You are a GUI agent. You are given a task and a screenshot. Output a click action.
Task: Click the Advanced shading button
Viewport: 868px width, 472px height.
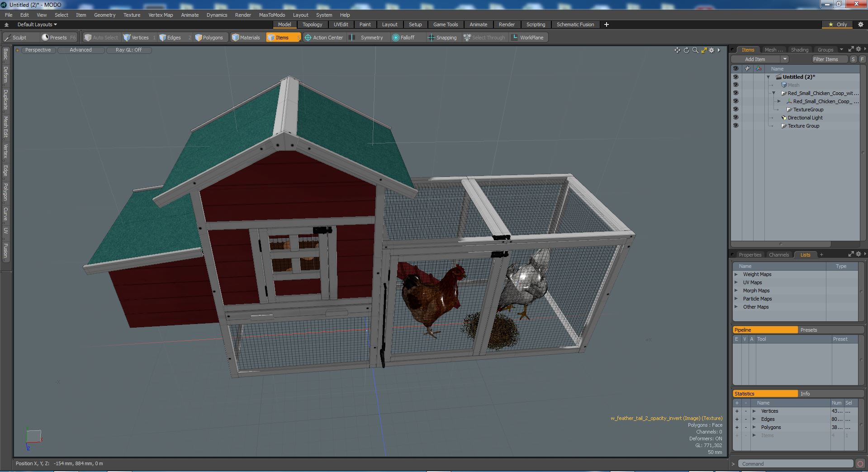81,50
